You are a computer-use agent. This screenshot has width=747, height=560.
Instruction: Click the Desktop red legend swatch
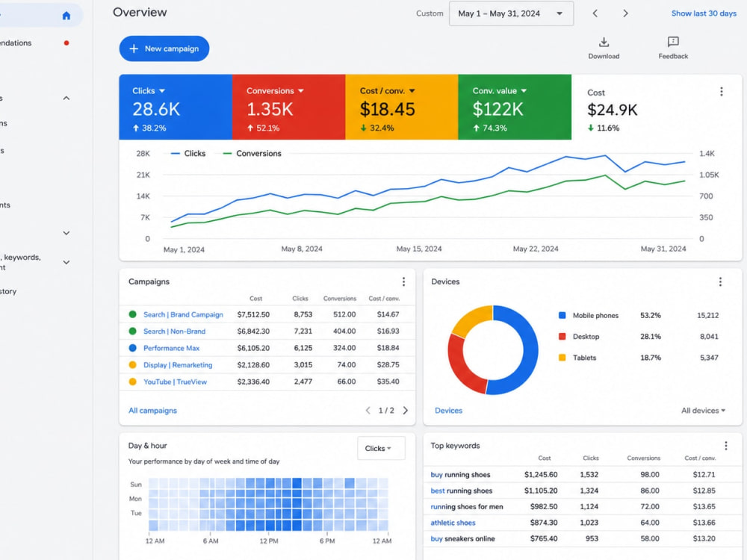(x=562, y=336)
